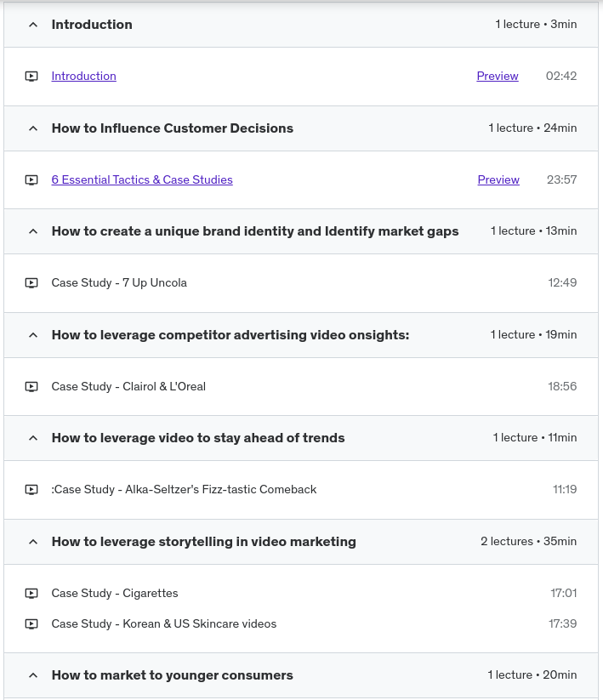This screenshot has height=700, width=603.
Task: Toggle the competitor advertising video insights section
Action: coord(33,335)
